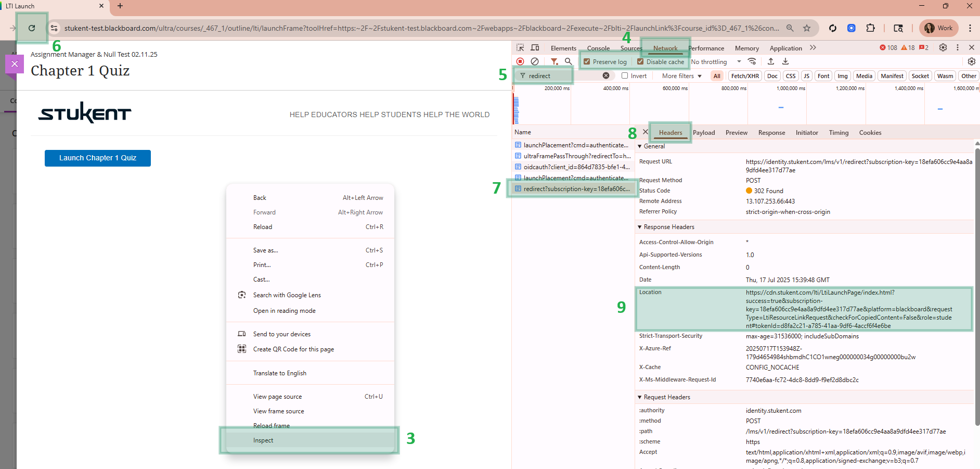Clear the redirect filter text
Image resolution: width=980 pixels, height=469 pixels.
606,75
